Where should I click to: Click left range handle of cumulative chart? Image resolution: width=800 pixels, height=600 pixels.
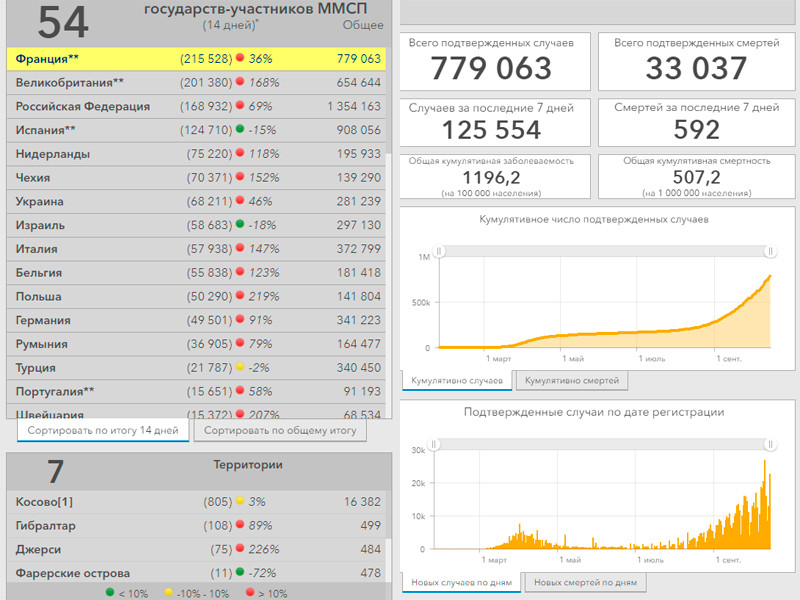[439, 251]
